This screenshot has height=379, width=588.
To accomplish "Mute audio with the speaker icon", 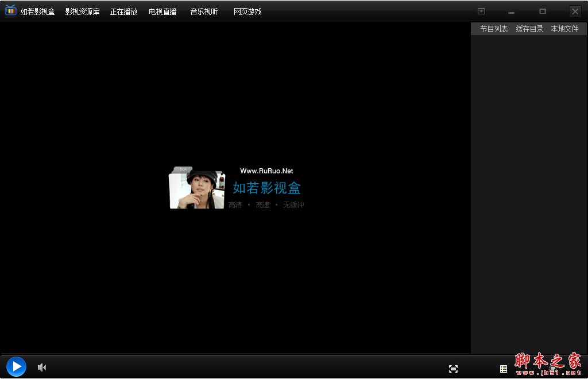I will pos(41,368).
